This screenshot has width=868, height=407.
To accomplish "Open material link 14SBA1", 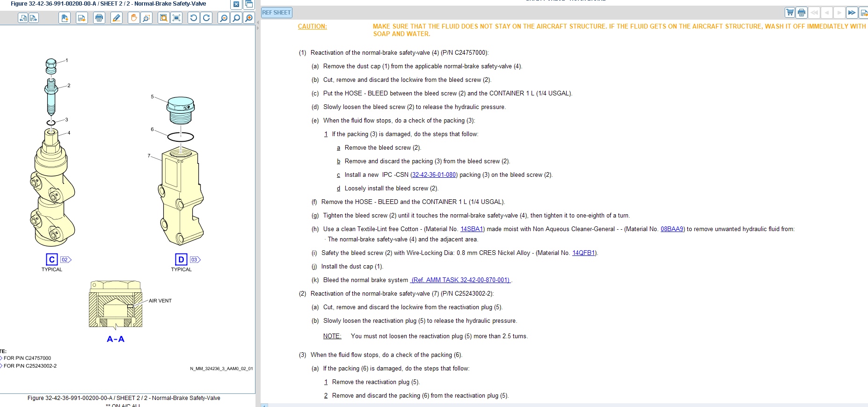I will point(472,229).
